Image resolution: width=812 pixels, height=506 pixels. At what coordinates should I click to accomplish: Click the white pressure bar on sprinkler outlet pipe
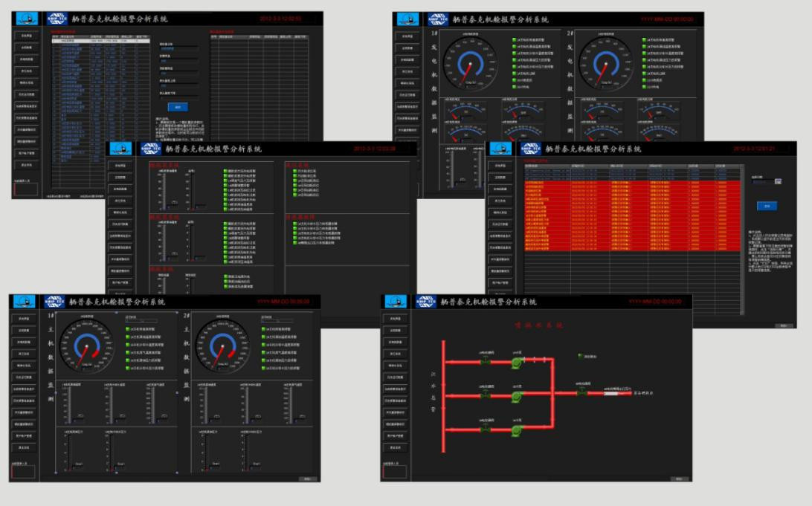(610, 394)
